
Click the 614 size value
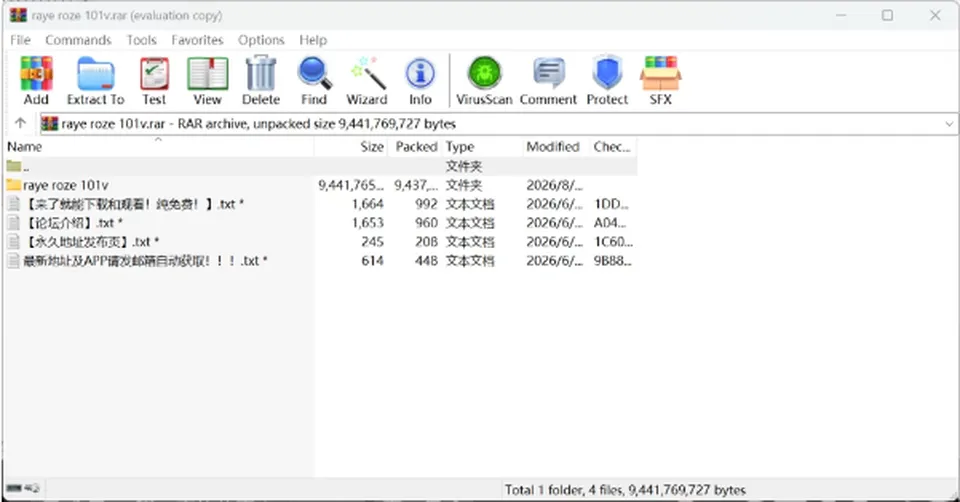372,261
